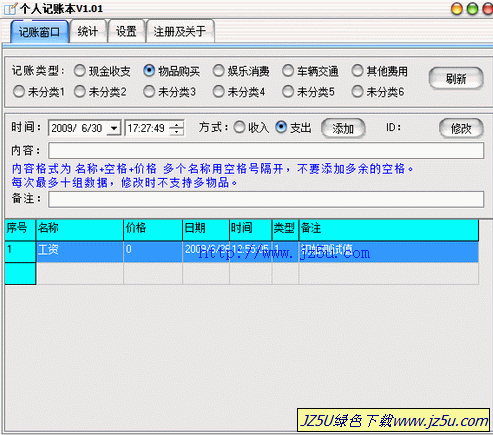493x435 pixels.
Task: Focus the 备注 input field
Action: click(x=266, y=199)
